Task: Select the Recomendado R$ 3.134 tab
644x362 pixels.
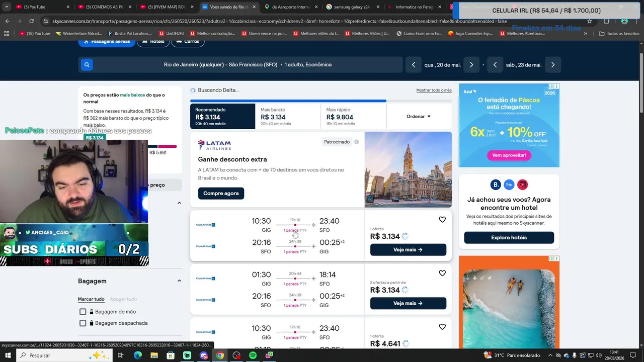Action: pos(222,116)
